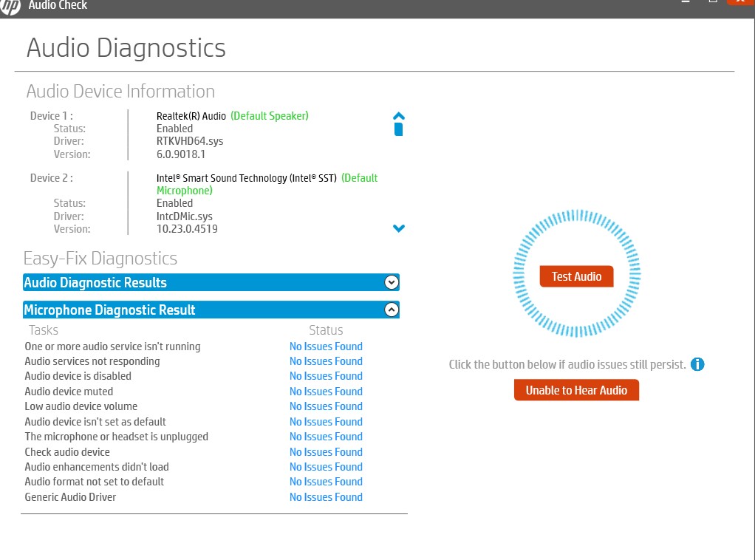The image size is (755, 560).
Task: Collapse the Microphone Diagnostic Result section
Action: click(x=392, y=309)
